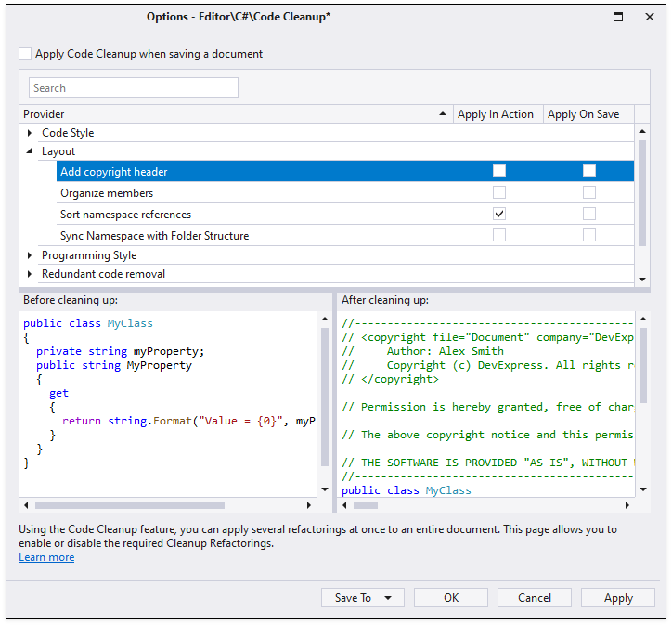
Task: Enable Apply Code Cleanup when saving a document
Action: point(25,54)
